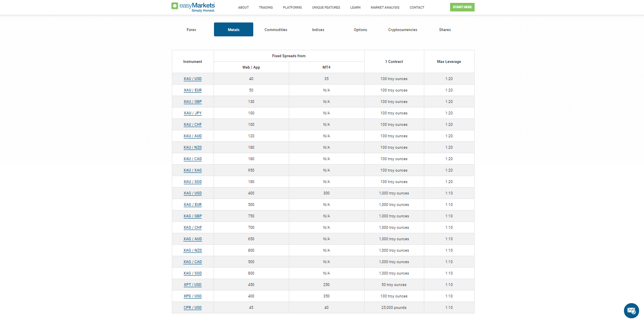Click the 950 spread value for XAU / XAG
The width and height of the screenshot is (644, 324).
251,170
